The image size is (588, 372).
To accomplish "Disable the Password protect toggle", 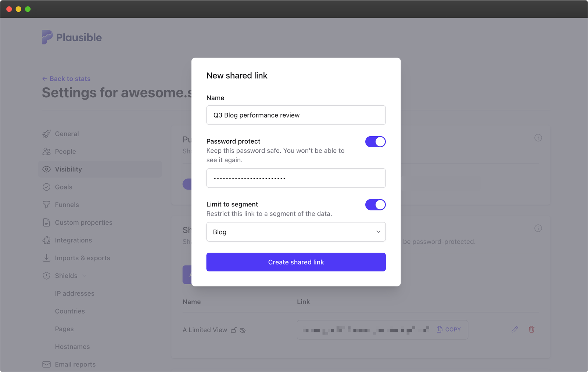I will coord(375,141).
